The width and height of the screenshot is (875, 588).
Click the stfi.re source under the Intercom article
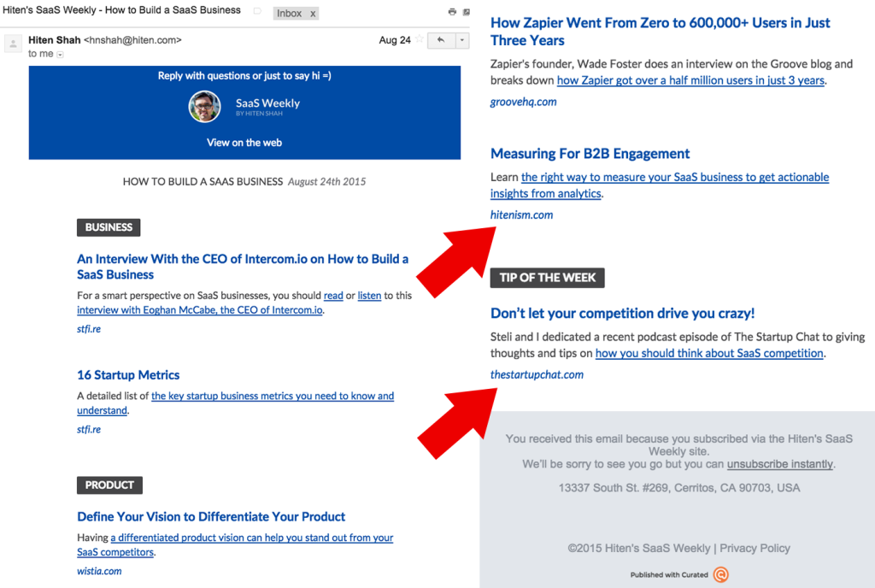pyautogui.click(x=89, y=329)
